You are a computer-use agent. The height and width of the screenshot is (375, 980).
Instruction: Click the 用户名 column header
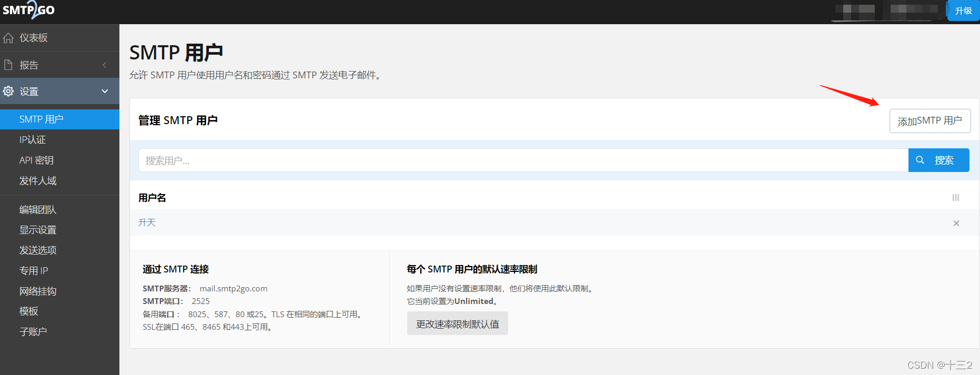click(152, 198)
